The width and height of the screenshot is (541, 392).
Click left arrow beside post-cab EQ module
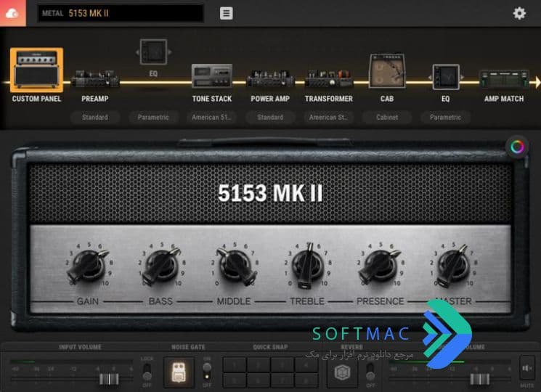point(430,77)
